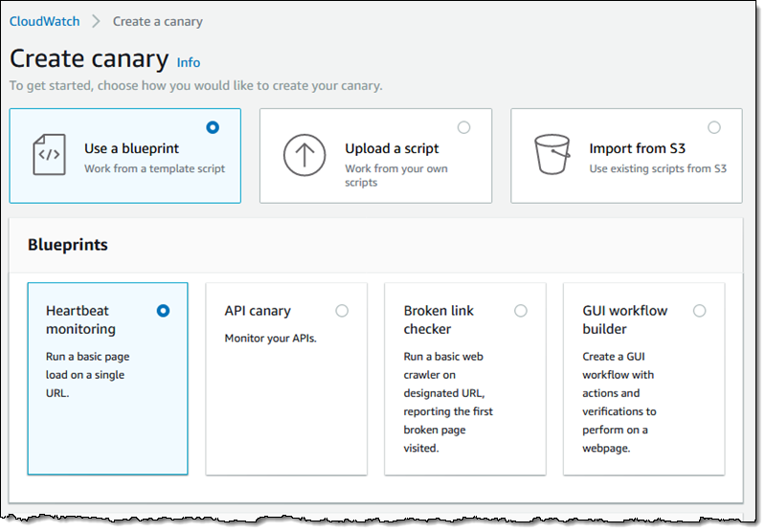The image size is (766, 532).
Task: Choose the Broken link checker radio button
Action: (521, 311)
